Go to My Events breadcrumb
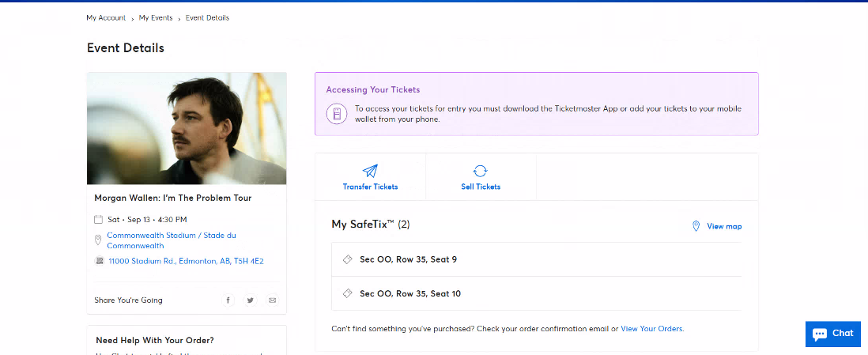868x355 pixels. pos(156,17)
